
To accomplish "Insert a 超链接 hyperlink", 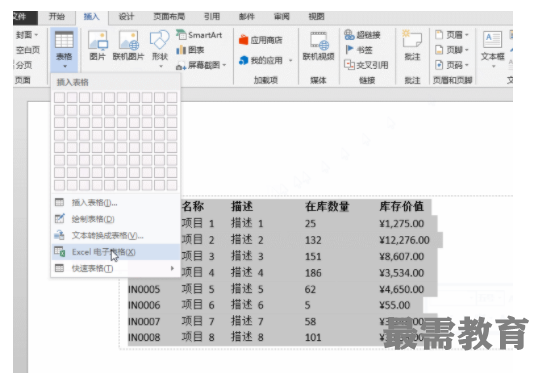I will [x=362, y=35].
